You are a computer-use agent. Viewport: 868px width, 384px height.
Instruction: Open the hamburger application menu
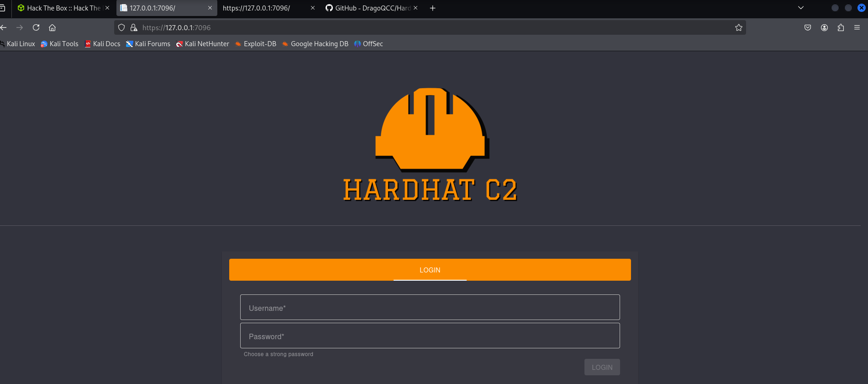pos(857,27)
